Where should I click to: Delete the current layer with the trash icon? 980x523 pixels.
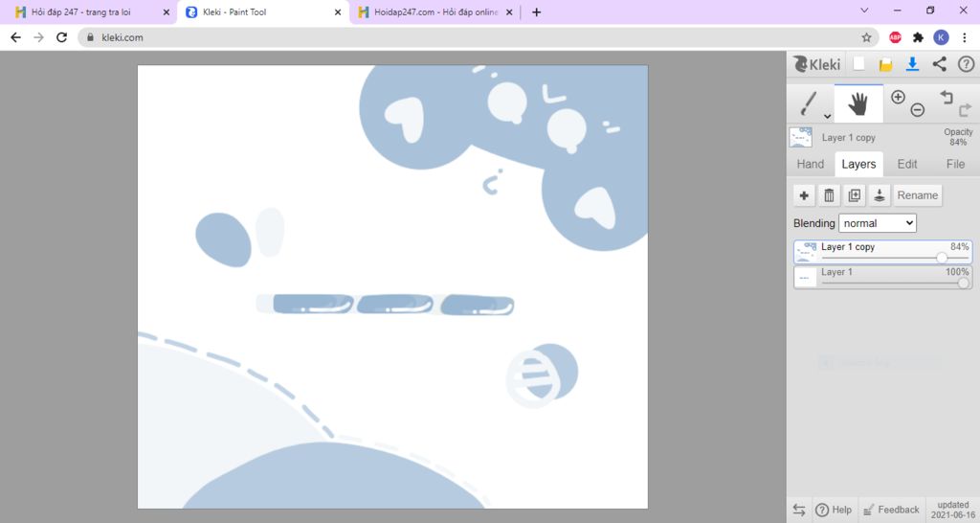click(x=829, y=195)
